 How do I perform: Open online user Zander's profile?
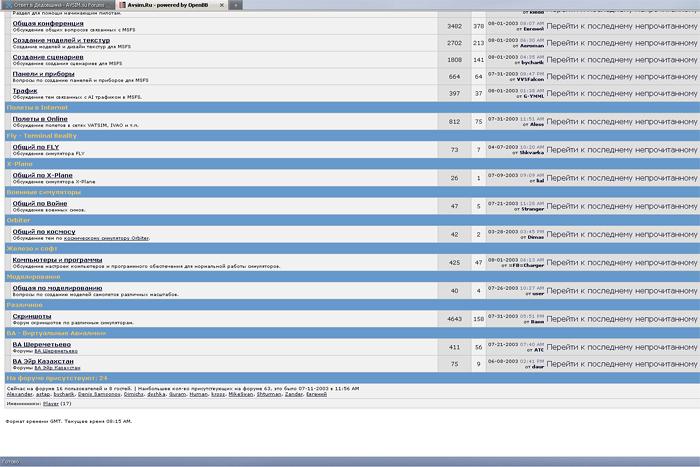click(294, 394)
